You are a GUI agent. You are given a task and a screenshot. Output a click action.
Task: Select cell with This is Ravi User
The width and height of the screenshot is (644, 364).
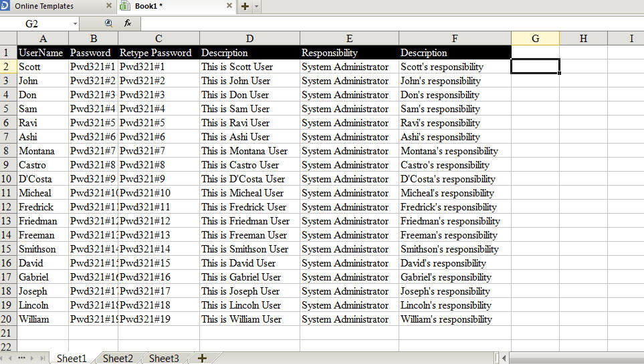[249, 123]
